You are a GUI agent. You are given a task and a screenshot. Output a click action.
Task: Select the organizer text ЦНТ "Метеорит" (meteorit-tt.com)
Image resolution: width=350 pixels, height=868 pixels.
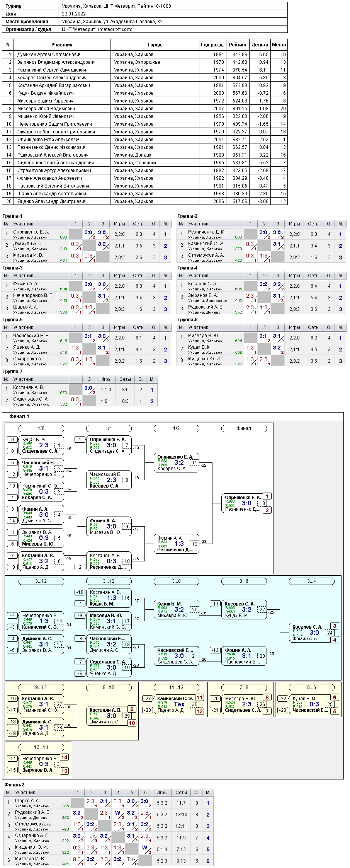(97, 29)
